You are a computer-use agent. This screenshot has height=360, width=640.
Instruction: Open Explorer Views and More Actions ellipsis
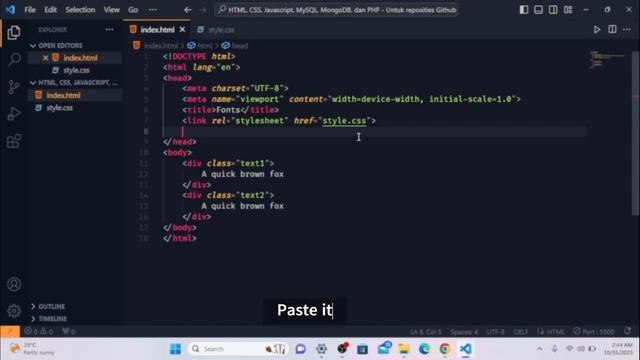pyautogui.click(x=109, y=29)
